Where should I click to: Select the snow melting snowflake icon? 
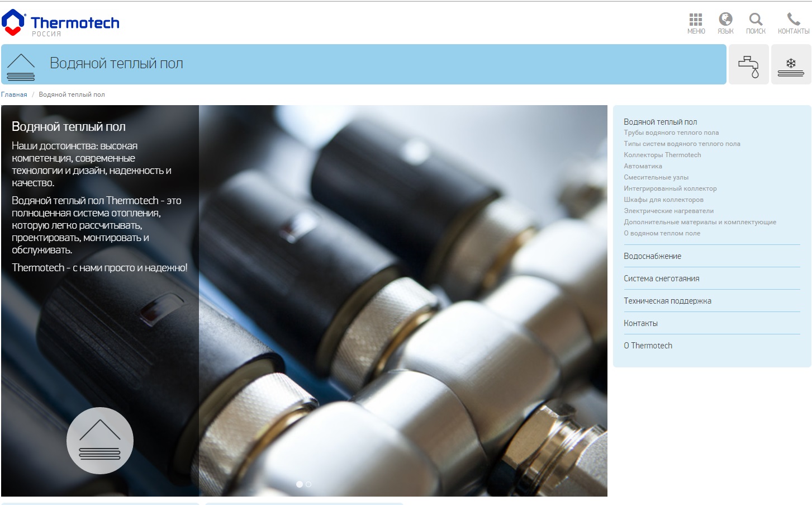coord(791,65)
